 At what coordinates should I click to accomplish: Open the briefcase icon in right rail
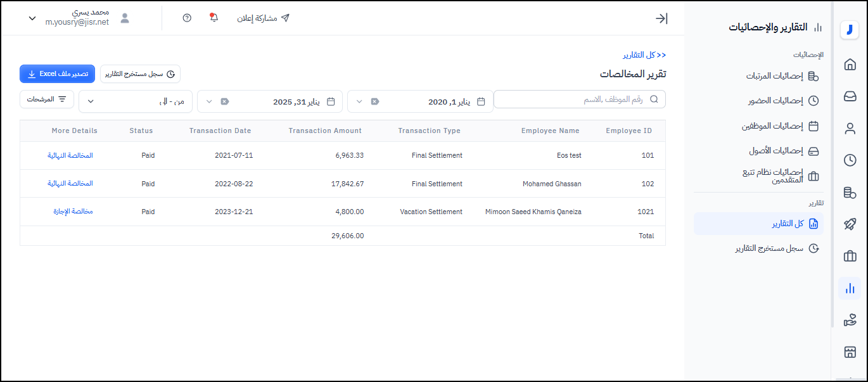850,256
